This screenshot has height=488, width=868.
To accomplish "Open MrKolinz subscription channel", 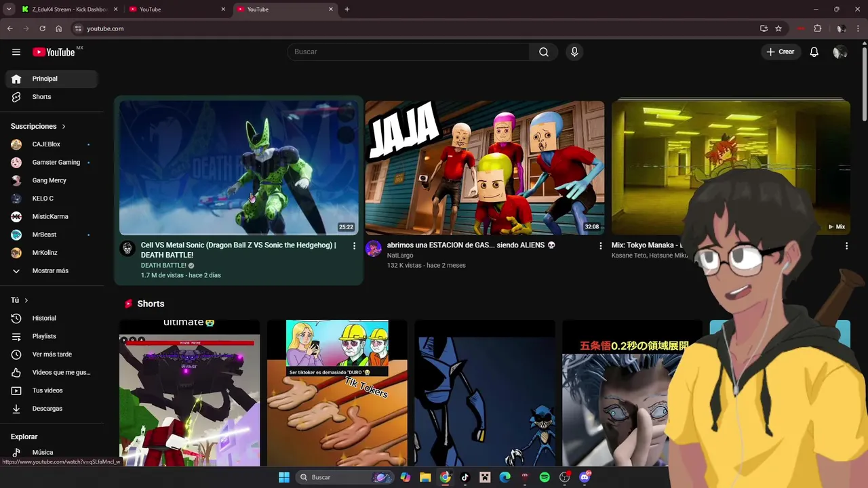I will click(x=52, y=253).
